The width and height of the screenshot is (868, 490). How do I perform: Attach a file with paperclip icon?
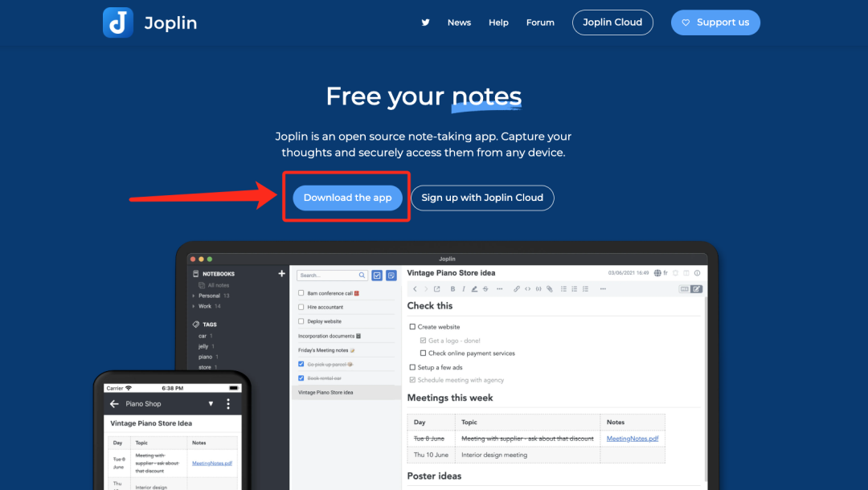(x=550, y=288)
